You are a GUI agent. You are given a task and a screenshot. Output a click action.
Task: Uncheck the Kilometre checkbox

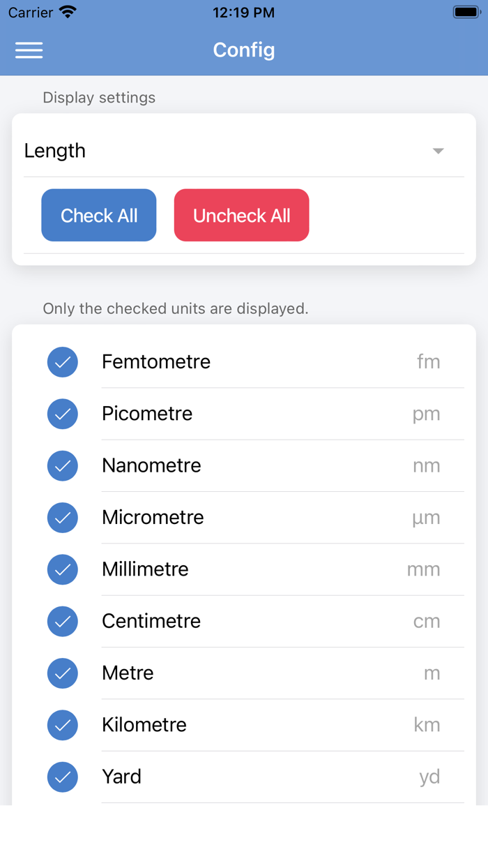click(x=63, y=725)
